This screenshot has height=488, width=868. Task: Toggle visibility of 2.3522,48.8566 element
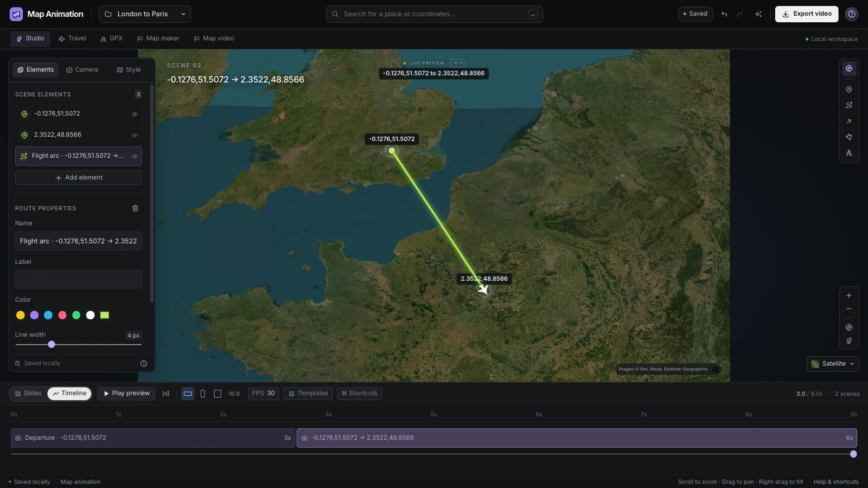pos(135,135)
